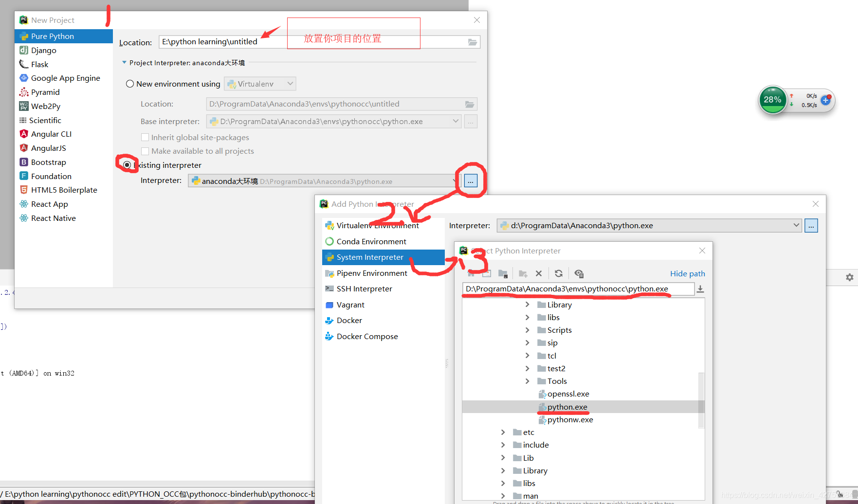858x504 pixels.
Task: Open the Base interpreter dropdown
Action: coord(334,122)
